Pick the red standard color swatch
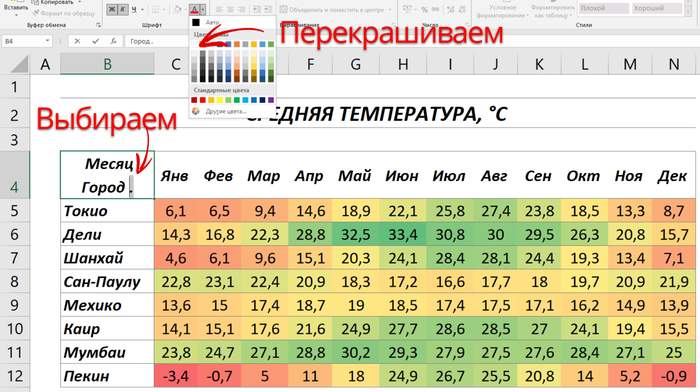 click(x=203, y=100)
